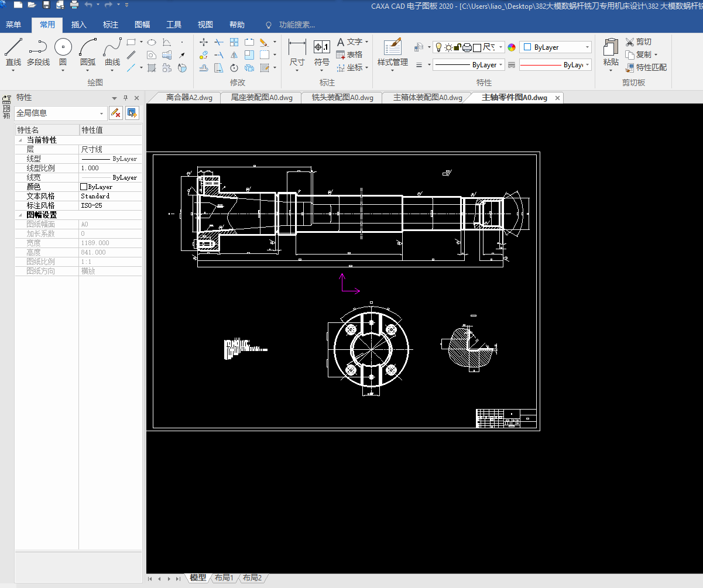Click the point drawing tool

pyautogui.click(x=182, y=42)
